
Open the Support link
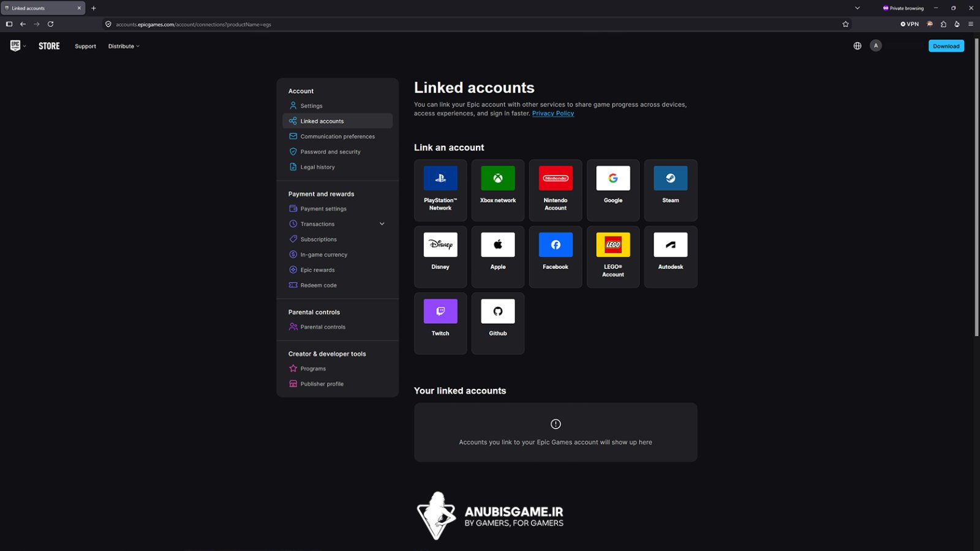86,47
